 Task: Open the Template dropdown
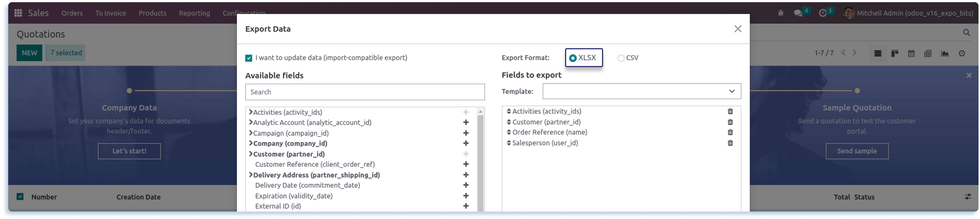[642, 91]
